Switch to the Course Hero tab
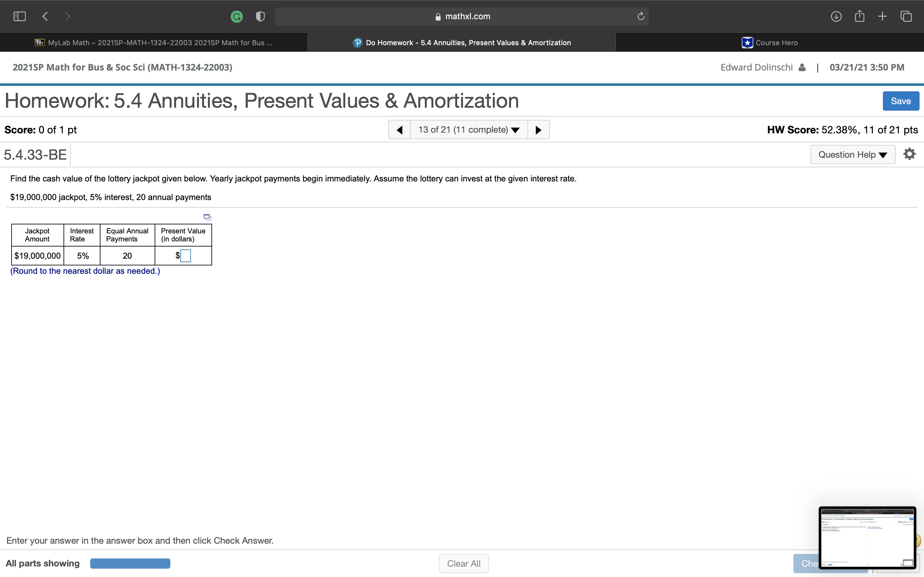924x577 pixels. 770,43
